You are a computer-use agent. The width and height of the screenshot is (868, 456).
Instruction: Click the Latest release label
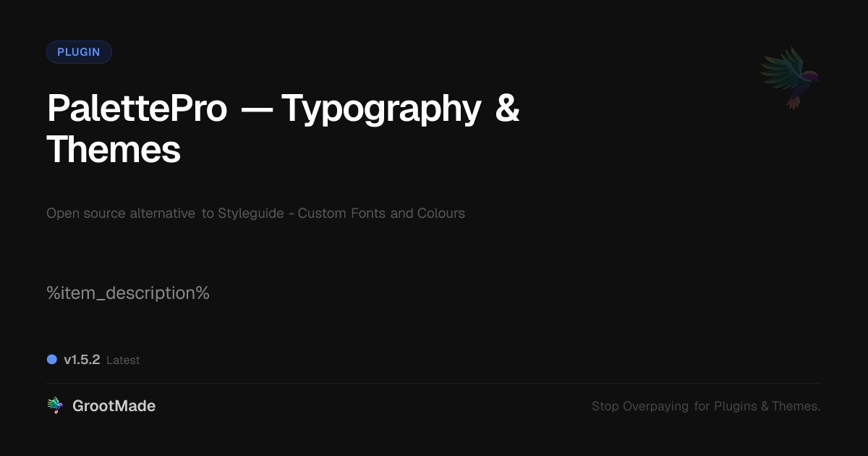123,360
